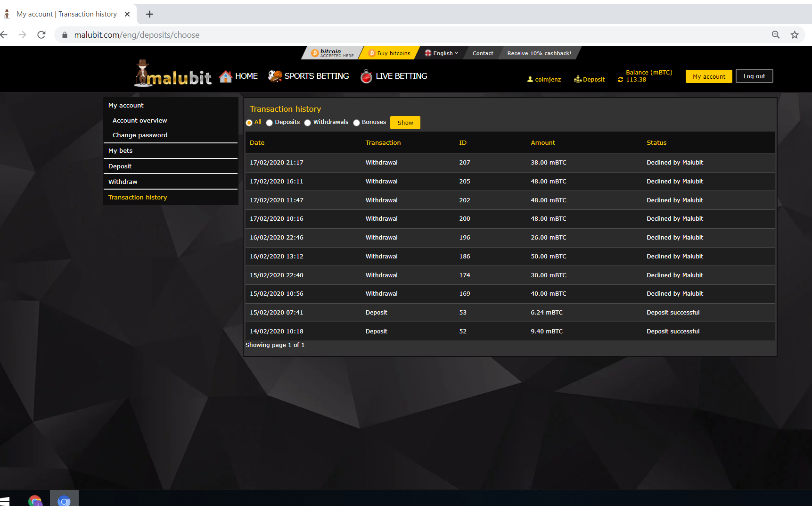Viewport: 812px width, 506px height.
Task: Open Transaction history in sidebar
Action: pos(170,198)
